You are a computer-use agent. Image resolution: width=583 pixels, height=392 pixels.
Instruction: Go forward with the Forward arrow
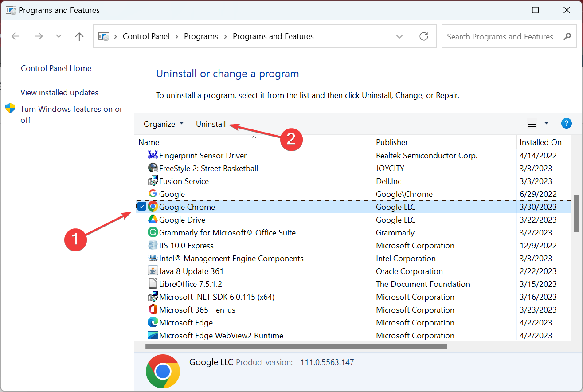(x=39, y=36)
